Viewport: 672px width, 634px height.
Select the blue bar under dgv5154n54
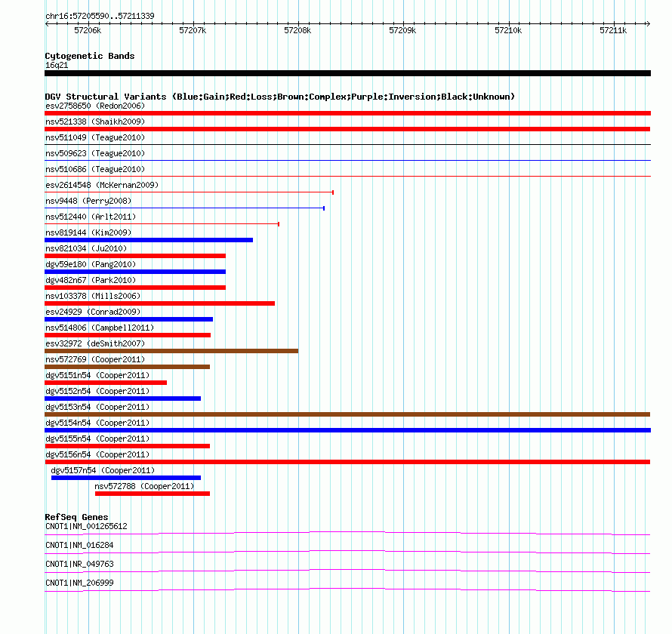[347, 430]
